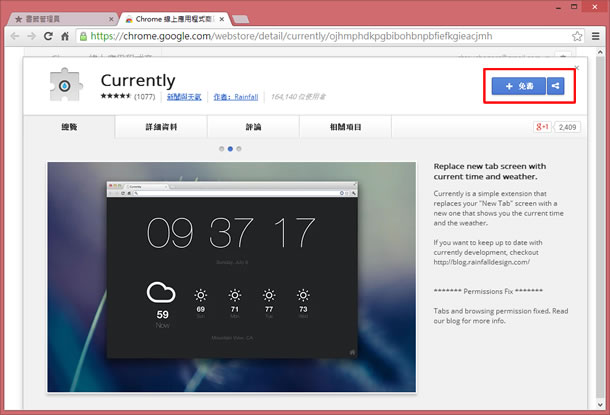Screen dimensions: 610x415
Task: Bookmark page using the star icon
Action: tap(577, 36)
